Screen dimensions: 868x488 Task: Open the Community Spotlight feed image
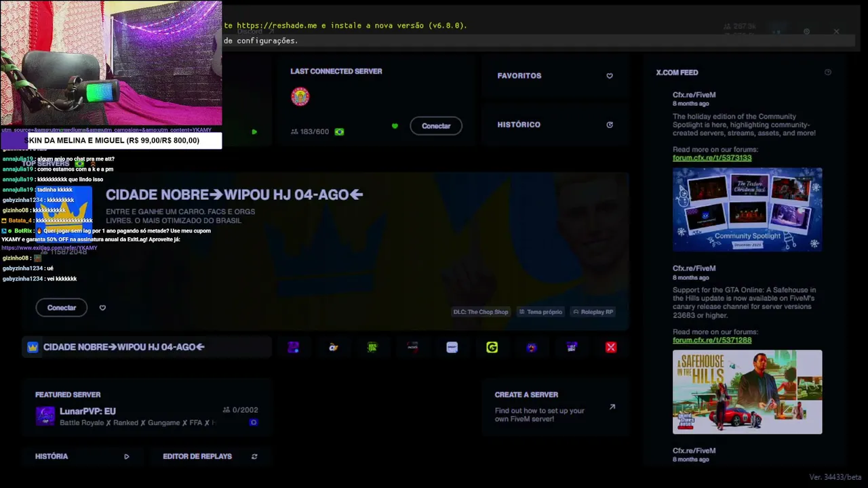coord(747,209)
